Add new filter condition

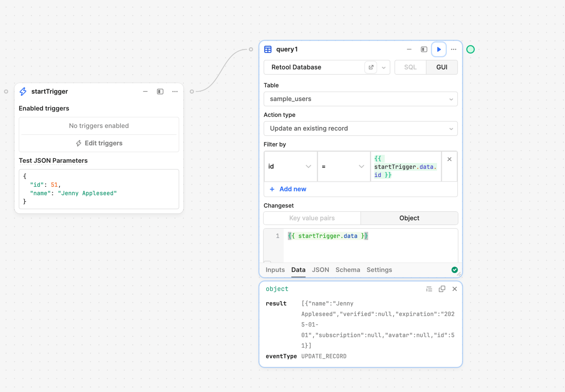(x=288, y=189)
